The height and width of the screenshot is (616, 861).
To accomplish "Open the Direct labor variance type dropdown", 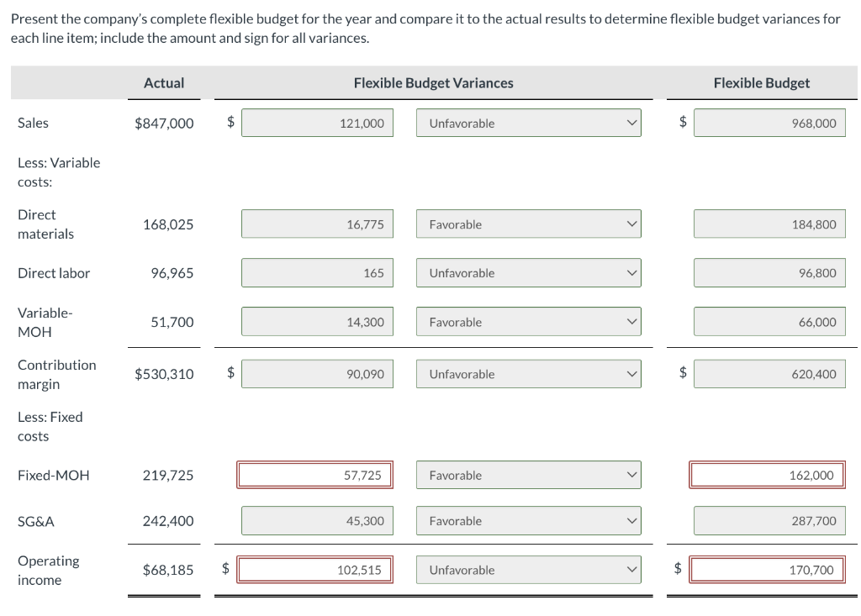I will click(x=528, y=273).
